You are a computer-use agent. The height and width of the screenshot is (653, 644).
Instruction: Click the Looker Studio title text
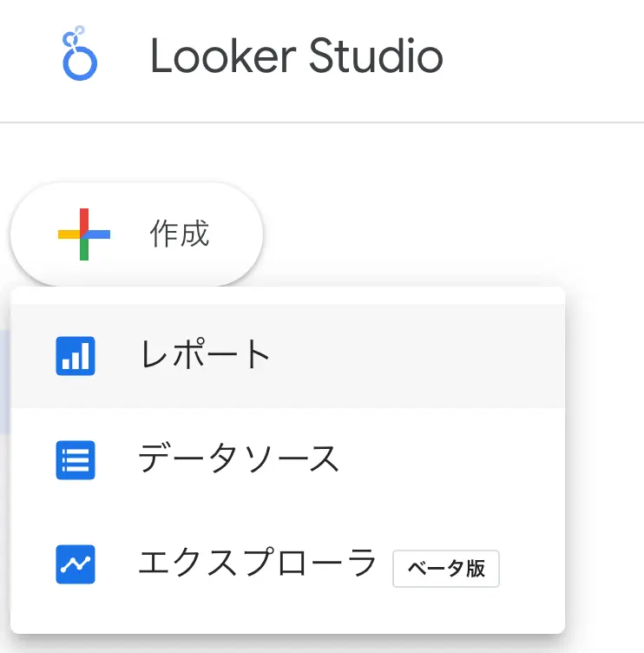[x=297, y=56]
